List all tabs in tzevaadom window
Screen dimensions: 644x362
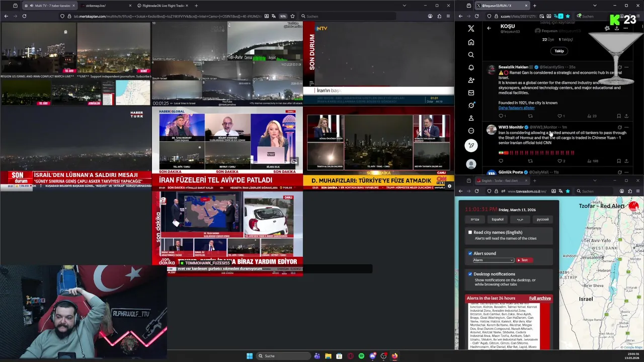point(595,180)
